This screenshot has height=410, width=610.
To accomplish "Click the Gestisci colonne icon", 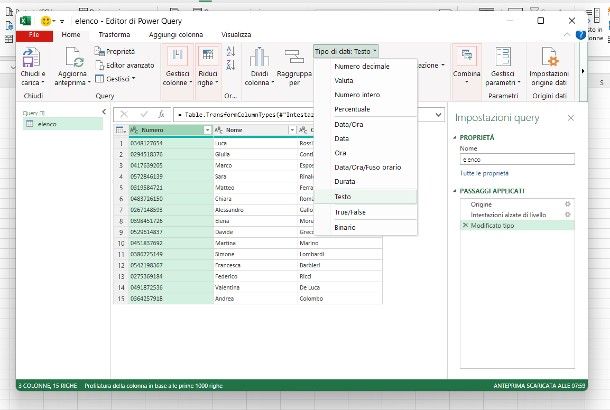I will pyautogui.click(x=177, y=56).
